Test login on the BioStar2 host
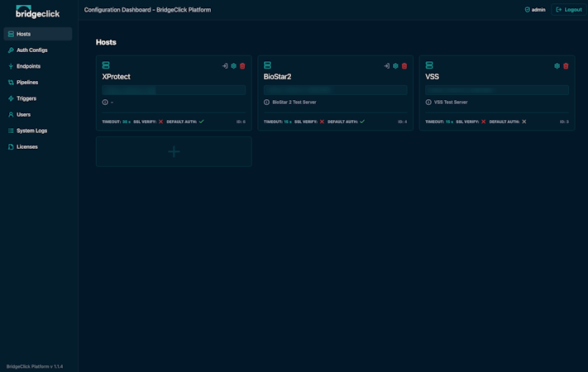588x372 pixels. (387, 66)
